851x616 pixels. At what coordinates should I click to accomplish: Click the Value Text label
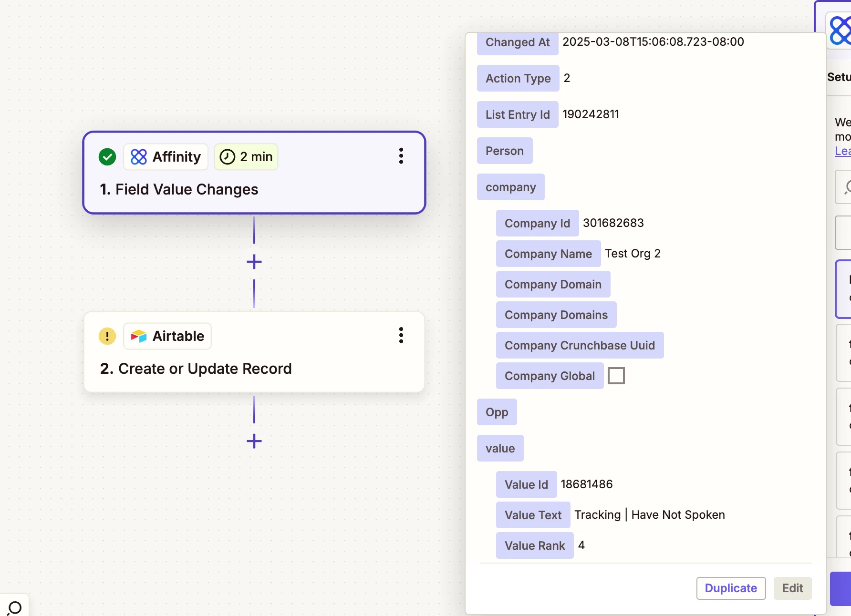pyautogui.click(x=533, y=515)
